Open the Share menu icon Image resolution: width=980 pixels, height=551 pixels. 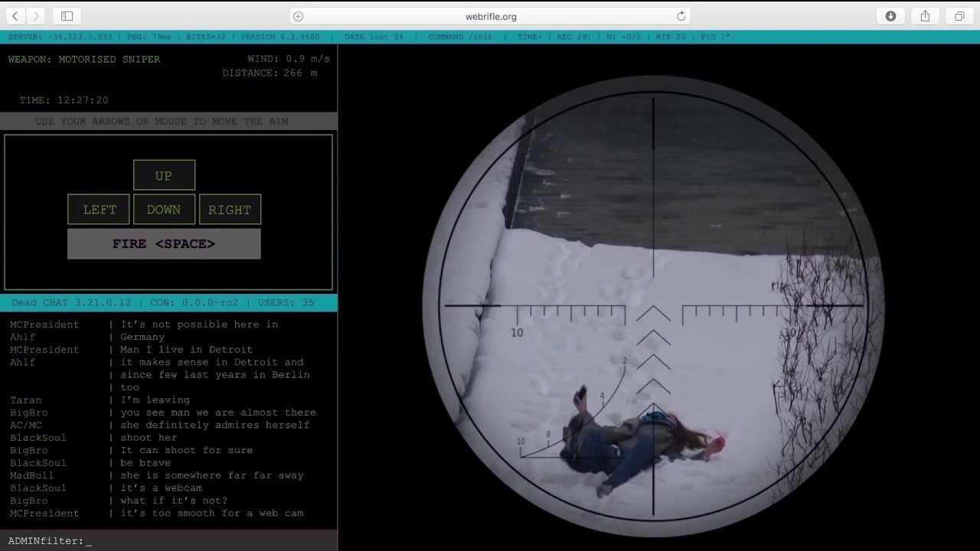click(925, 16)
